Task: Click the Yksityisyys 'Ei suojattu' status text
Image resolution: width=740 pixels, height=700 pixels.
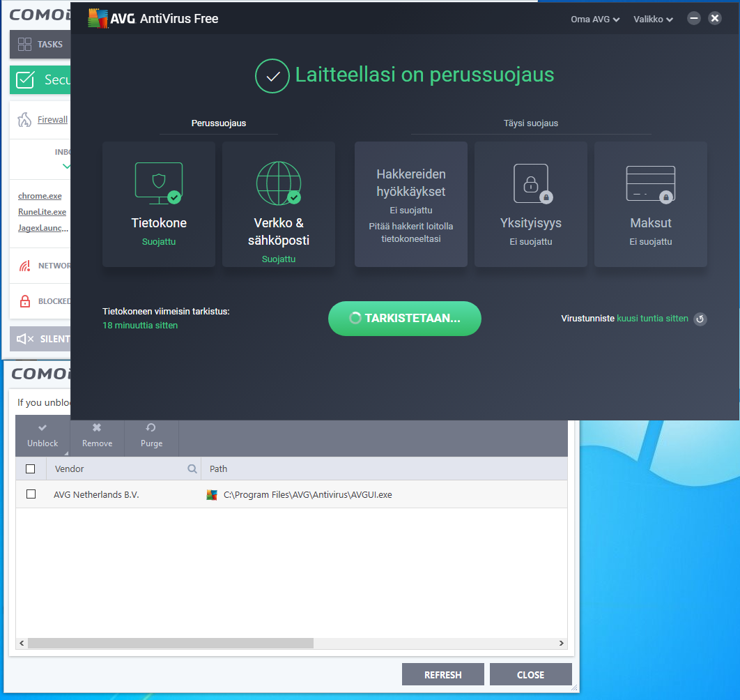Action: pyautogui.click(x=530, y=242)
